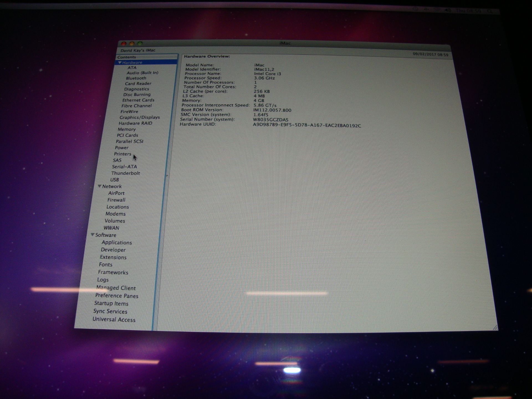This screenshot has height=399, width=532.
Task: Select Firewall entry
Action: coord(116,200)
